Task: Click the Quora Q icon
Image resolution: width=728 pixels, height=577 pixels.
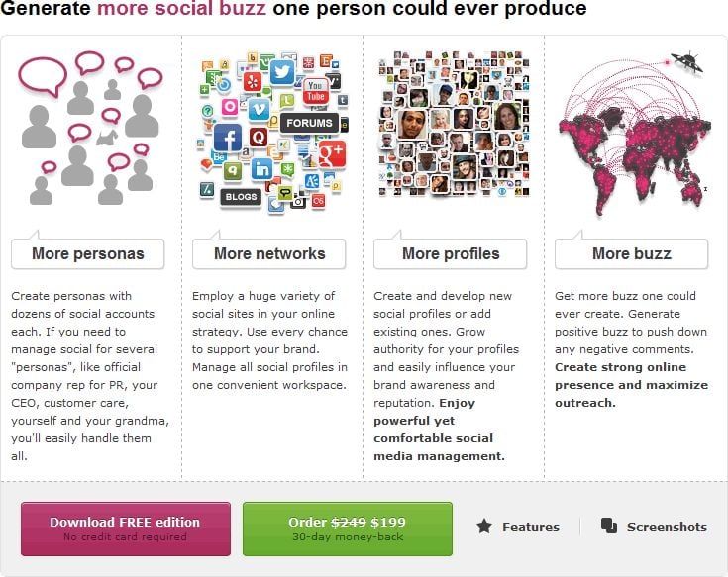Action: coord(259,137)
